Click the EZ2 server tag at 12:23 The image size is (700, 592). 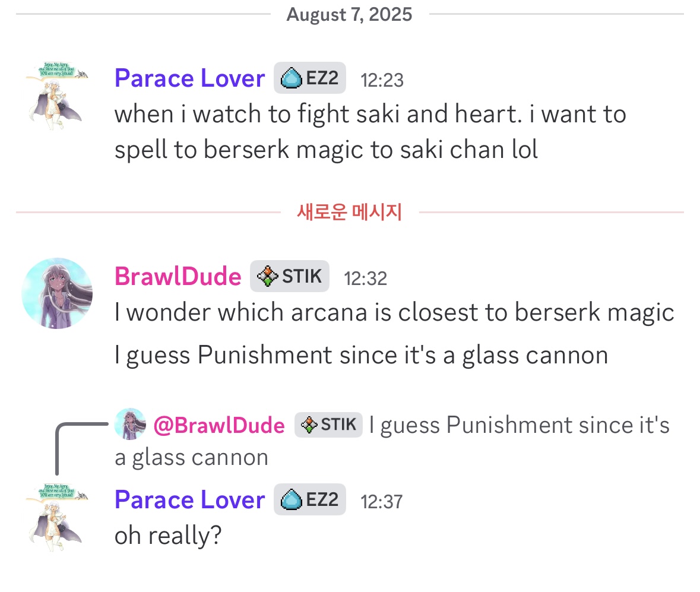click(x=310, y=78)
